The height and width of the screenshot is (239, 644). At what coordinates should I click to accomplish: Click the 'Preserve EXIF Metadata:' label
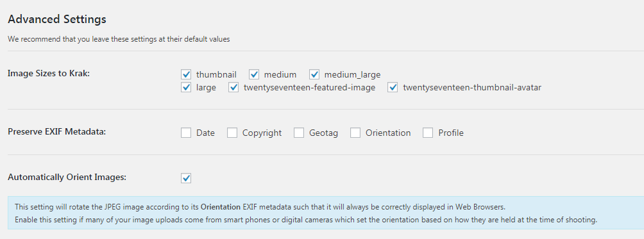[57, 132]
